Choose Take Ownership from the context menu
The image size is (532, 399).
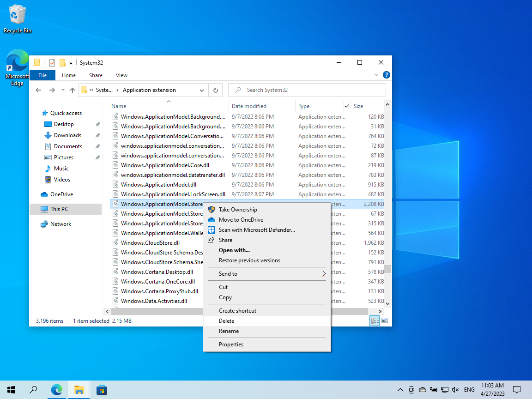pos(266,210)
